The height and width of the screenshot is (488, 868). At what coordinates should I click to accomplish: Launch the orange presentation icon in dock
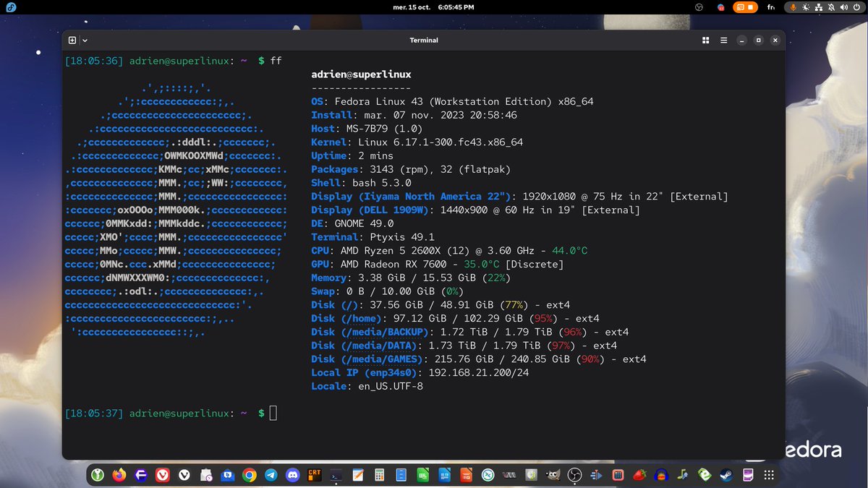(466, 475)
